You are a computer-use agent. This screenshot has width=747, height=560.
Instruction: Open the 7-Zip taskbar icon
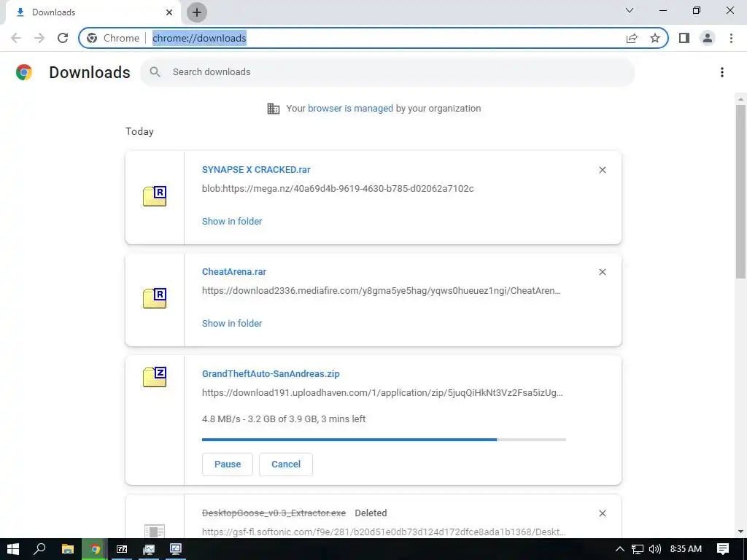(x=122, y=549)
